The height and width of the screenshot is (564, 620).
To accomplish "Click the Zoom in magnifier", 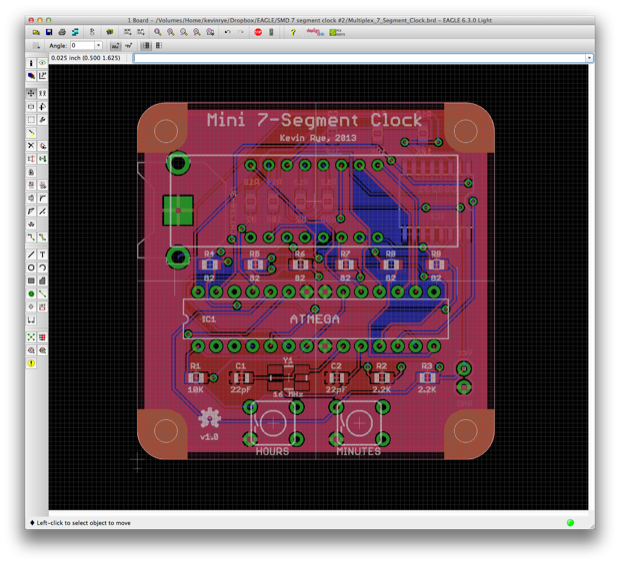I will click(171, 32).
